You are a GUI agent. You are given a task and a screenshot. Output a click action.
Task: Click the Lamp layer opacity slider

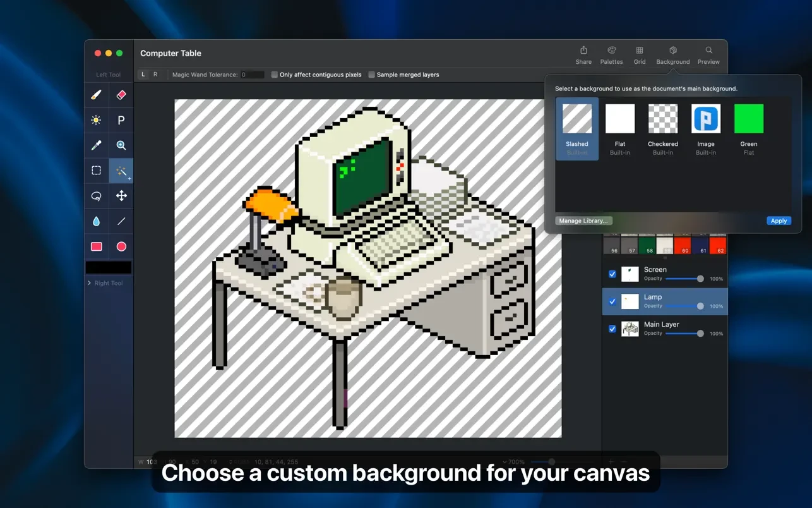pos(683,306)
